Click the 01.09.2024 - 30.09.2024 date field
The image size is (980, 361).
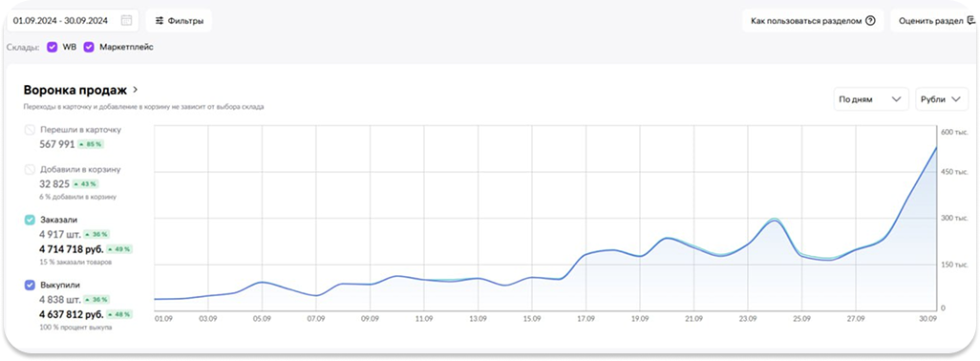(x=73, y=21)
